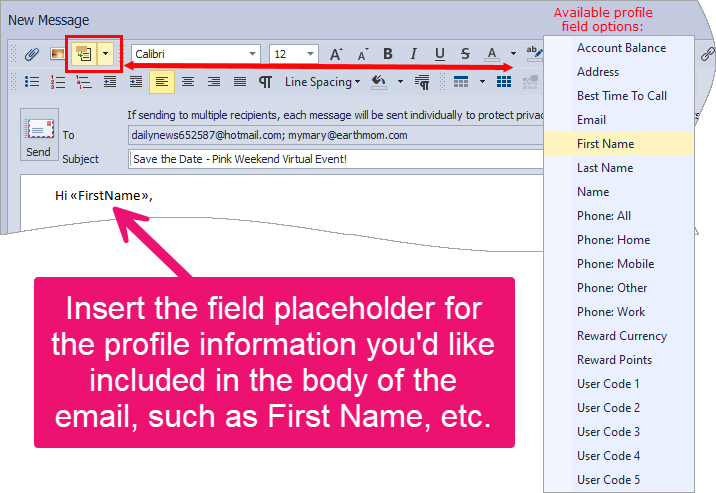The width and height of the screenshot is (716, 493).
Task: Select Phone: All field option
Action: (x=619, y=216)
